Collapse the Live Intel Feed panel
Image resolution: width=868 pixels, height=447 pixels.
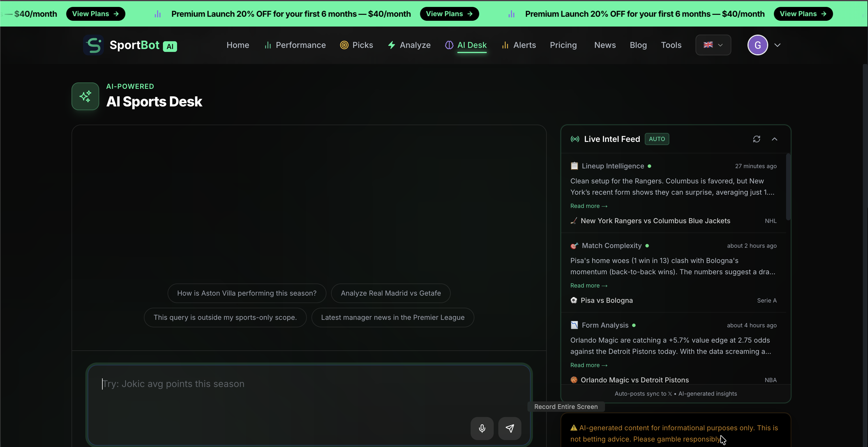[774, 139]
